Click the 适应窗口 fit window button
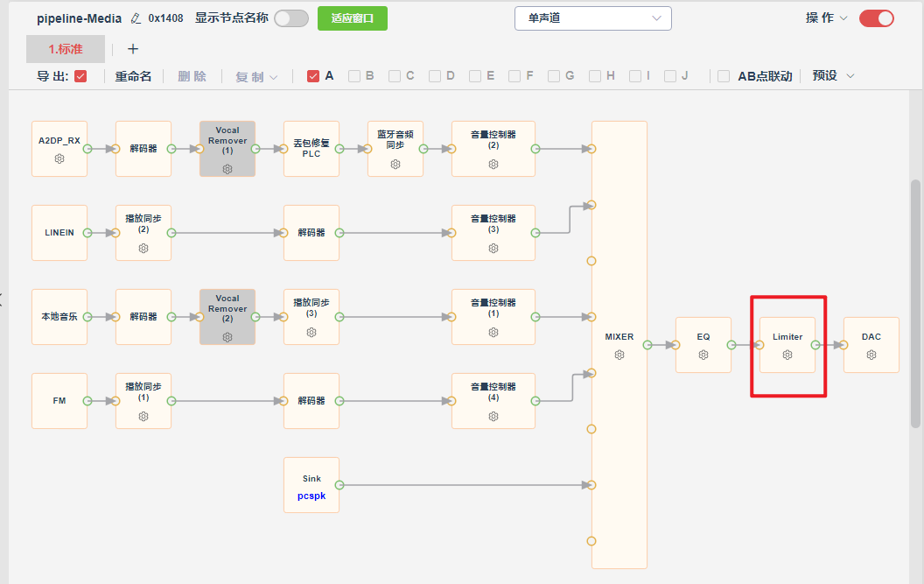The height and width of the screenshot is (584, 924). (353, 18)
